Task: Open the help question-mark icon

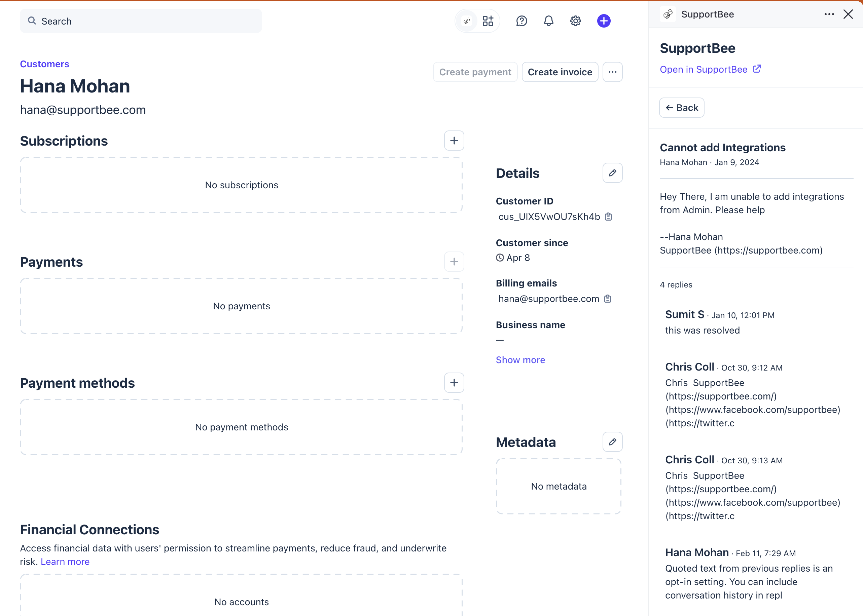Action: point(522,21)
